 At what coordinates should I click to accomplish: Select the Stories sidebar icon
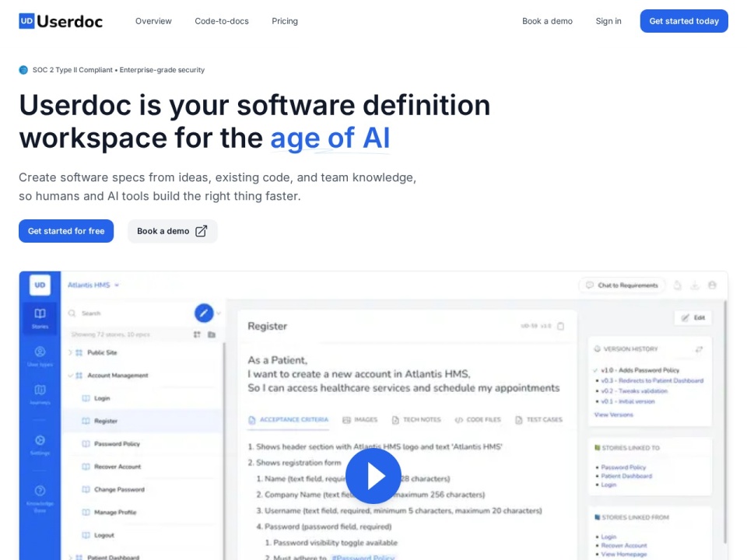point(40,318)
